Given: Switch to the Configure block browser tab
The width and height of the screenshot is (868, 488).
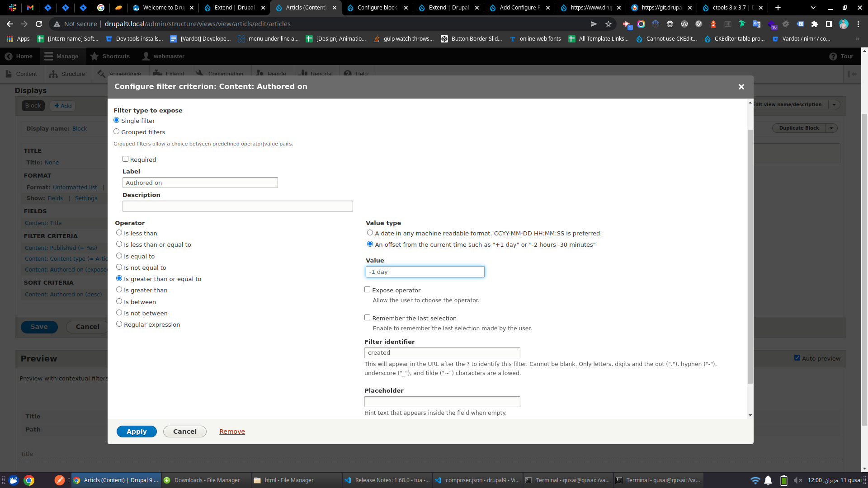Looking at the screenshot, I should (x=377, y=8).
